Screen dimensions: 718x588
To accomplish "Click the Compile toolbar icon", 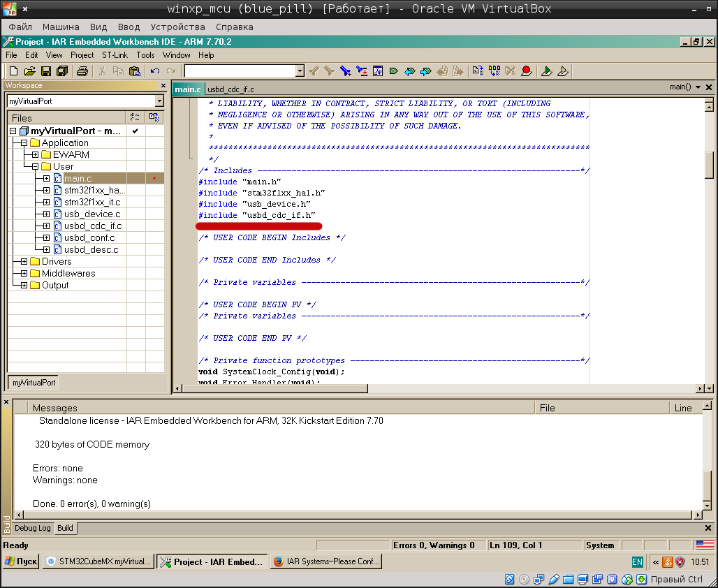I will pyautogui.click(x=478, y=71).
